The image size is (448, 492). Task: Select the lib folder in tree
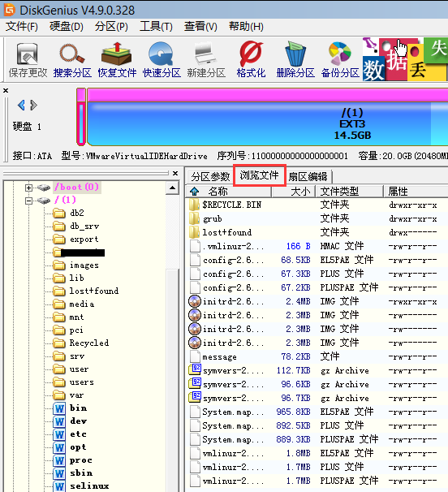click(76, 278)
